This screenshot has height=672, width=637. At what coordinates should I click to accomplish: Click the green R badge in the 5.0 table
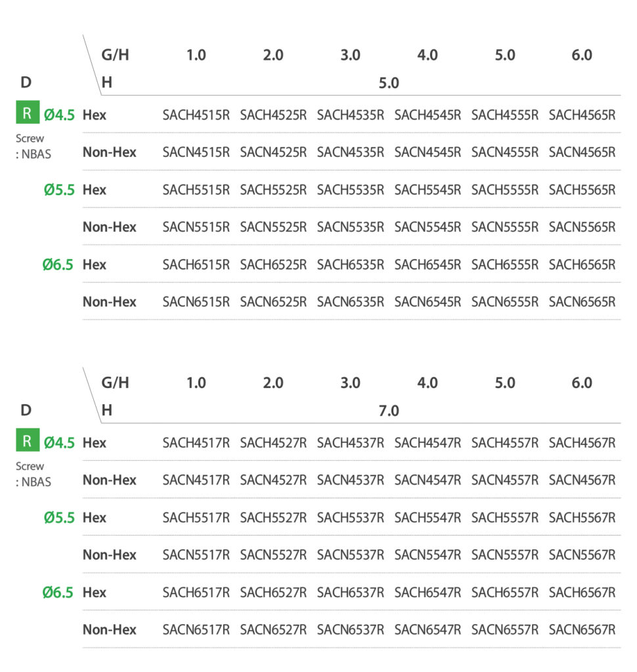[x=27, y=114]
